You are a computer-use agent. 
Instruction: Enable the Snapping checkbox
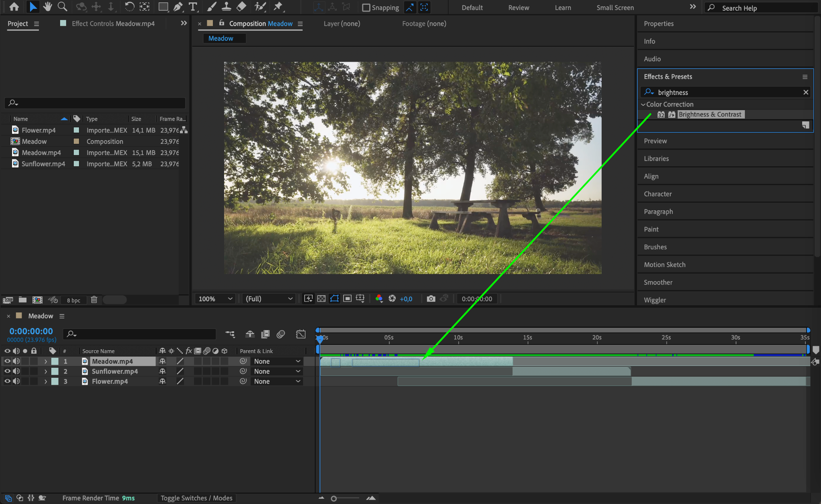coord(366,8)
